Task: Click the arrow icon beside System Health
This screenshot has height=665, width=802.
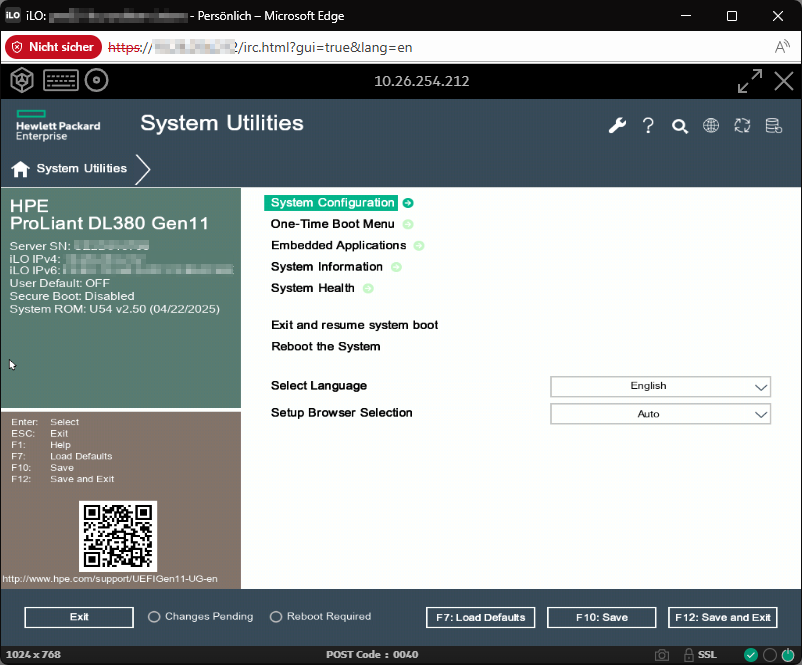Action: click(368, 289)
